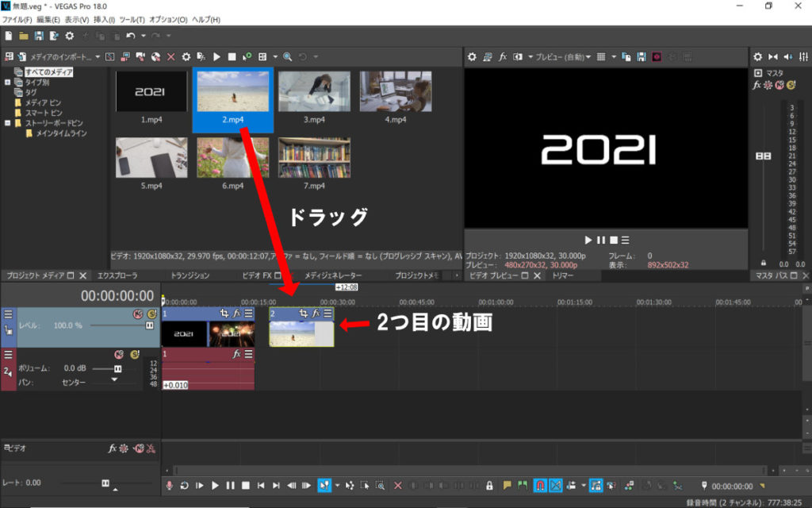The height and width of the screenshot is (508, 812).
Task: Toggle loop playback in transport bar
Action: [x=184, y=485]
